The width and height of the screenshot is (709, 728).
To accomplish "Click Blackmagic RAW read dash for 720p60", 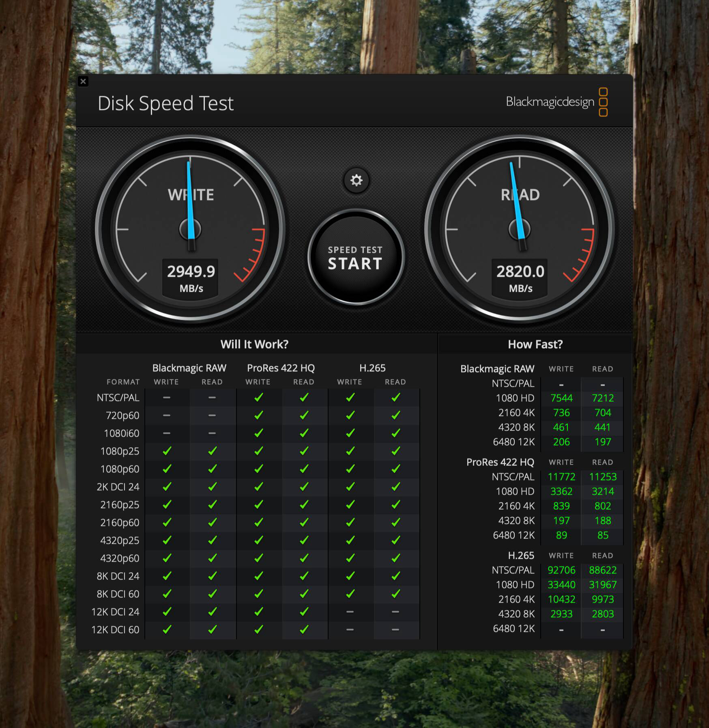I will click(x=212, y=416).
